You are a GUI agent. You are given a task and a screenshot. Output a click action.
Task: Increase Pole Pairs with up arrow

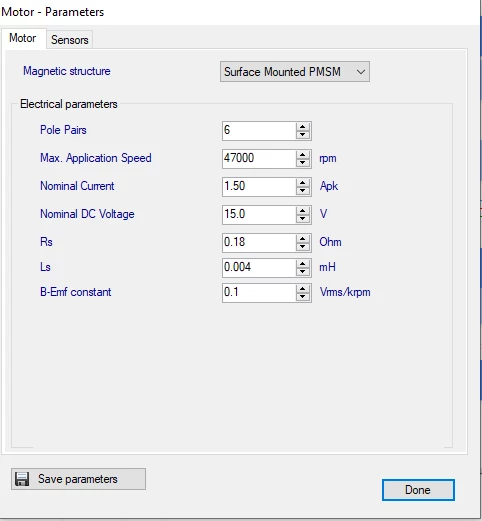(302, 127)
